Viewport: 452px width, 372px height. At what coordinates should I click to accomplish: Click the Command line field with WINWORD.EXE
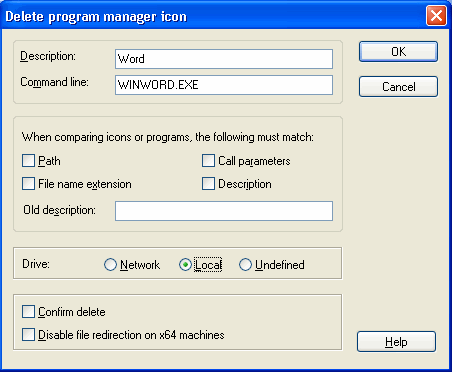224,85
